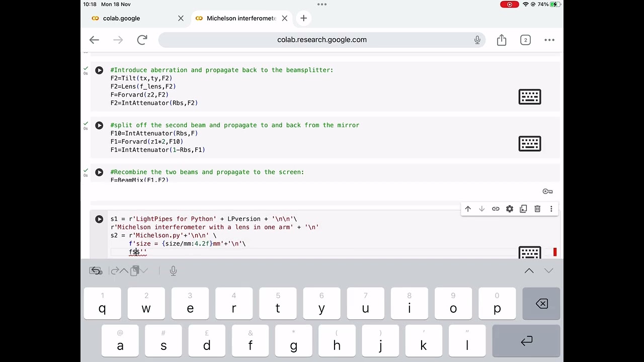Run the 'Introduce aberration' code cell
The image size is (644, 362).
(x=99, y=70)
